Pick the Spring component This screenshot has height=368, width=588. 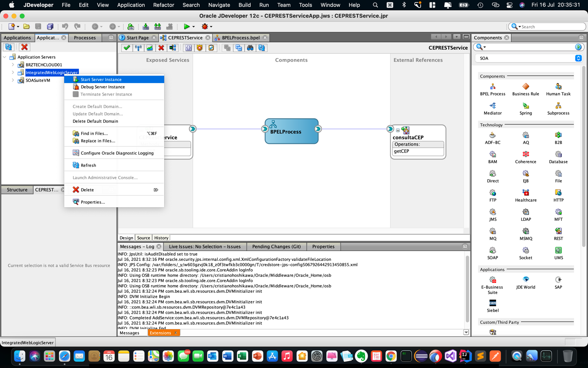coord(526,105)
